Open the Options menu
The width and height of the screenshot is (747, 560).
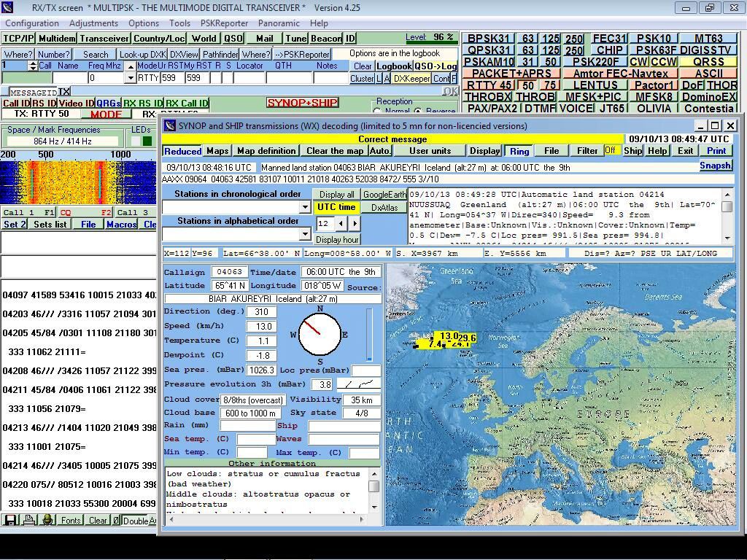click(144, 23)
